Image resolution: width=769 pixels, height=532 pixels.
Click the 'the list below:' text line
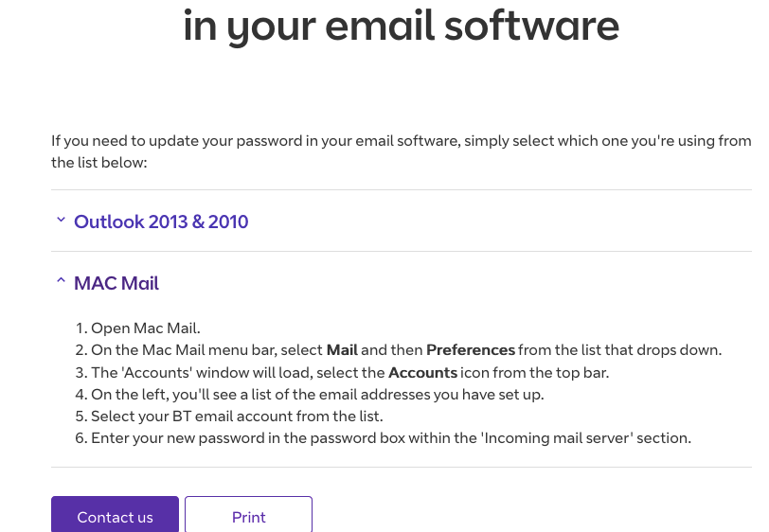(99, 163)
